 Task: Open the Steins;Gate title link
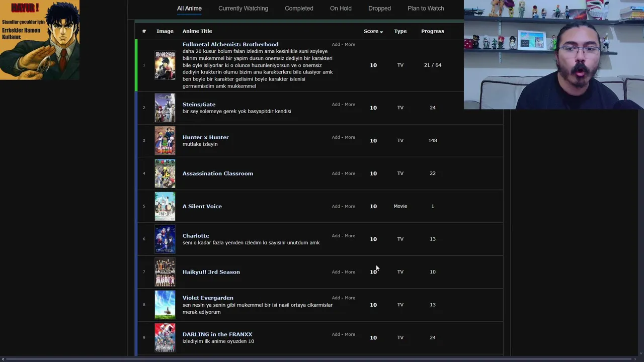(199, 105)
